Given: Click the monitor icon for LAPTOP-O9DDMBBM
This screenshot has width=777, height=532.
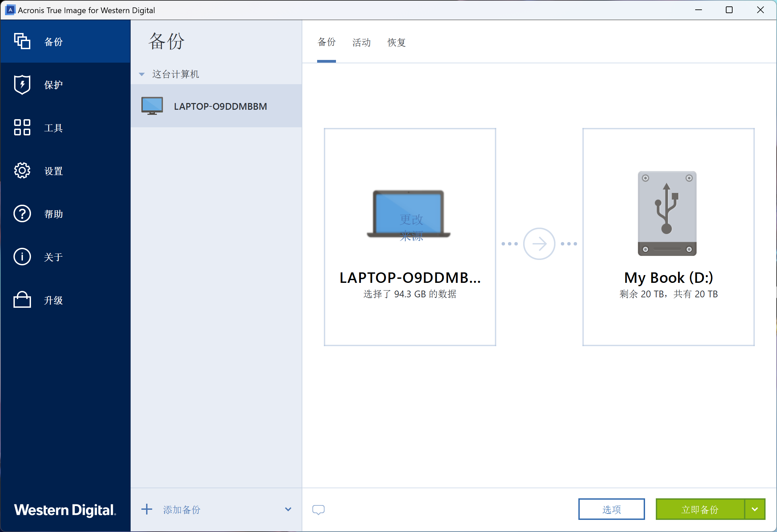Looking at the screenshot, I should tap(152, 106).
